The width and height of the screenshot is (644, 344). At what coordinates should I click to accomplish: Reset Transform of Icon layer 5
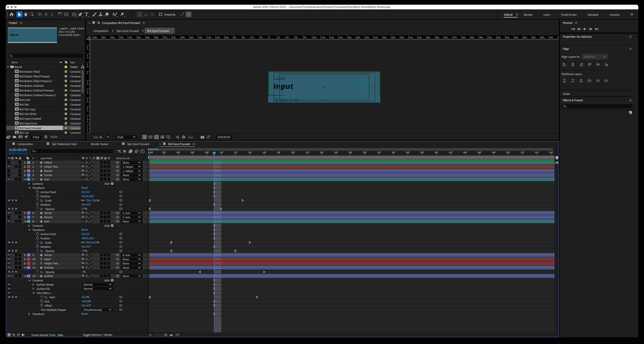point(85,188)
